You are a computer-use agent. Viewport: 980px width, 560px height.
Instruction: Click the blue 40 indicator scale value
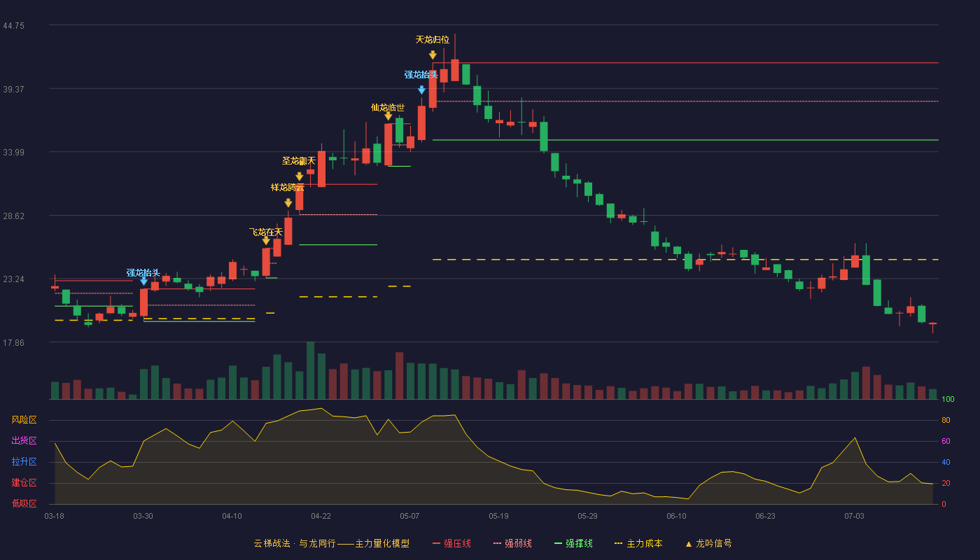point(946,462)
